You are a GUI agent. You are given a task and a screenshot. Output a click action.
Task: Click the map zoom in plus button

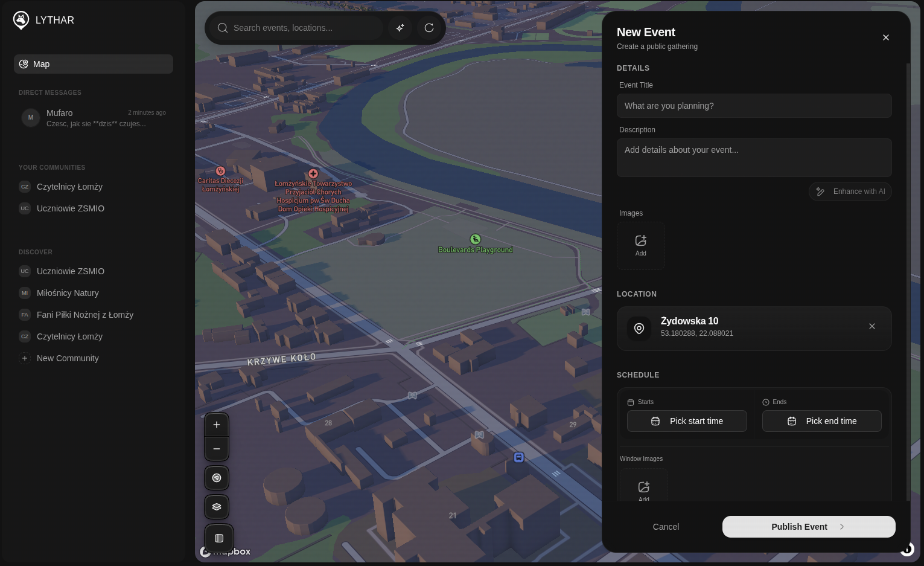point(217,425)
